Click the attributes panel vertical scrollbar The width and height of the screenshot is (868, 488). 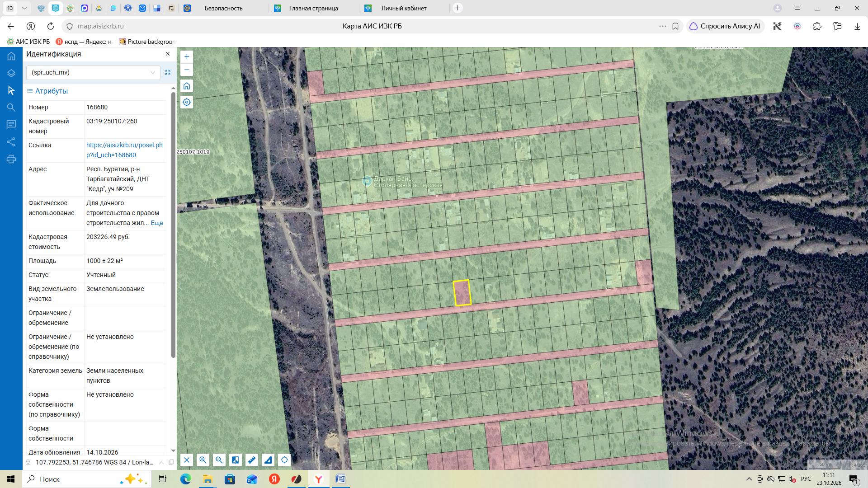click(x=173, y=225)
